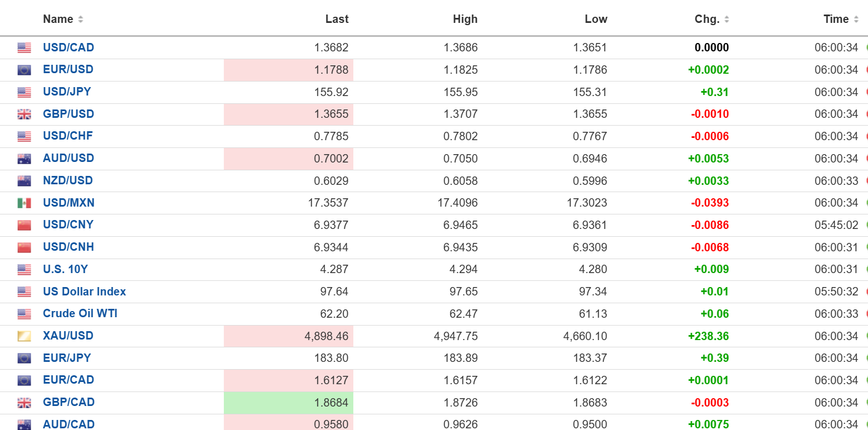Open the EUR/JPY pair link
This screenshot has width=868, height=430.
pyautogui.click(x=67, y=358)
